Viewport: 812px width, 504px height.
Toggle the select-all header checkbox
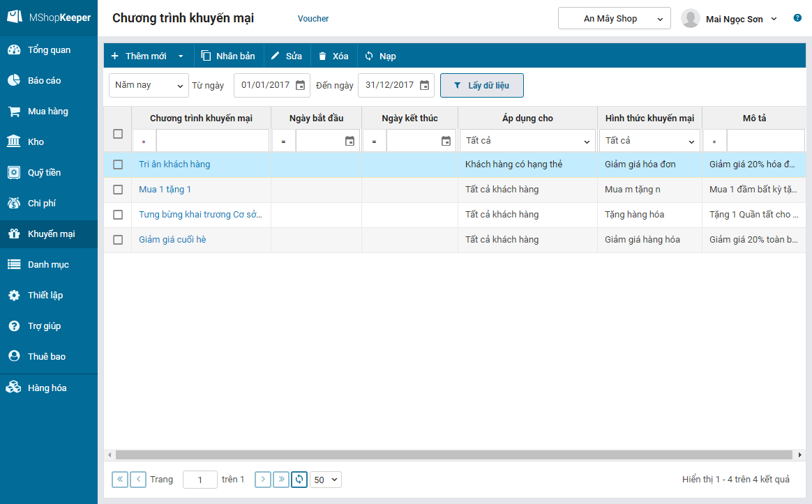pyautogui.click(x=118, y=134)
